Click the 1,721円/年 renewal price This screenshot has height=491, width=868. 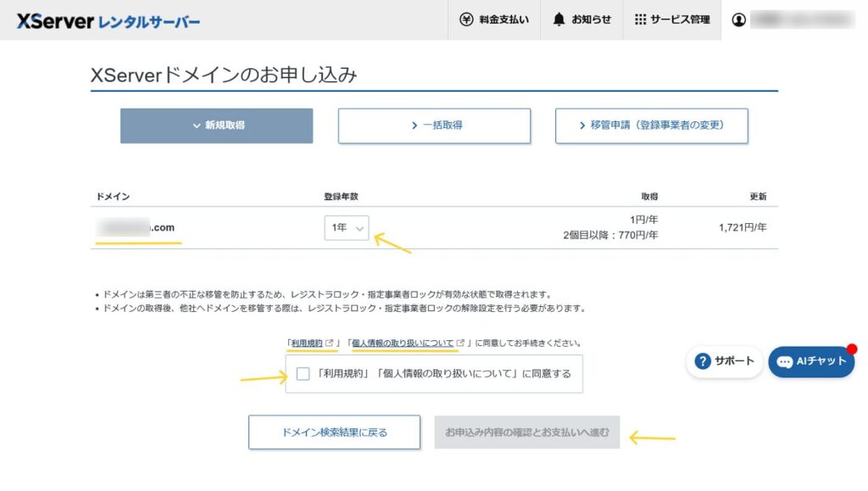[x=743, y=227]
